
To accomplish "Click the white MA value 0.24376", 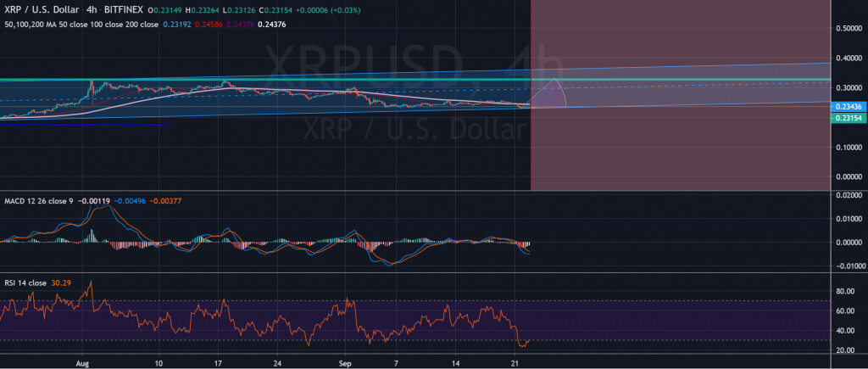I will tap(272, 25).
